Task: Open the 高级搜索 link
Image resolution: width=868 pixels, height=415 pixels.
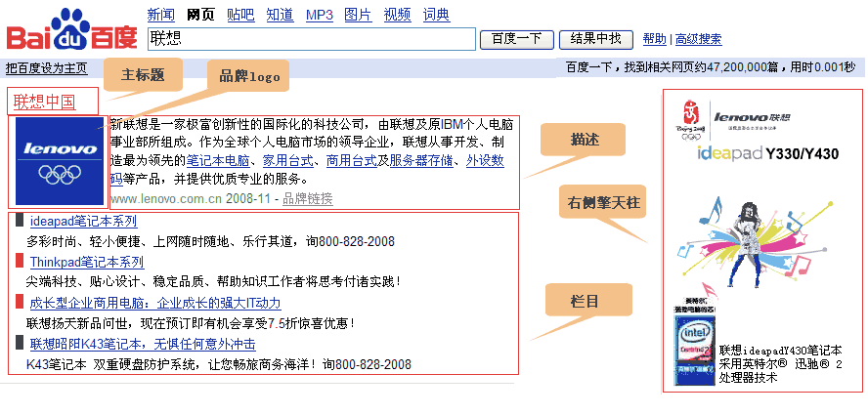Action: [699, 39]
